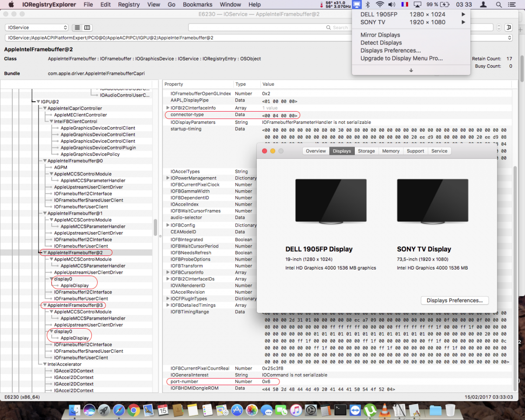Click the Displays Preferences button

click(455, 300)
